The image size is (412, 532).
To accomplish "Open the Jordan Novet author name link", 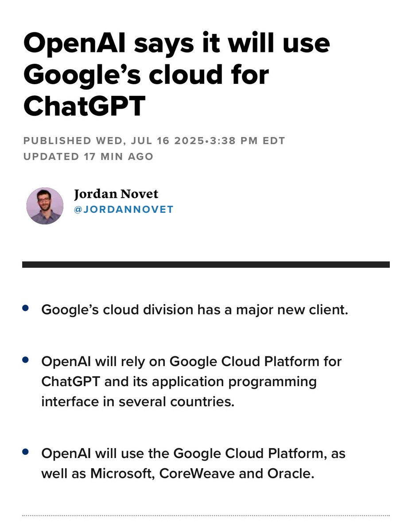I will click(116, 194).
